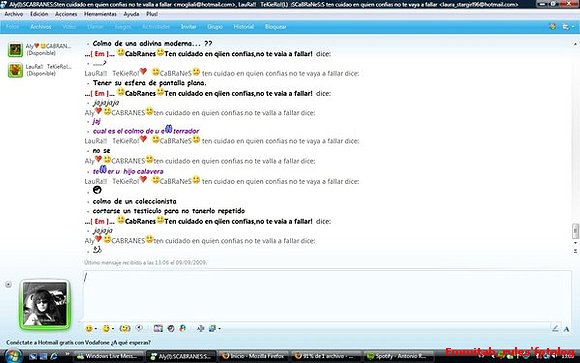Click the message 'Tener su esfera de pantalla plana.'

pyautogui.click(x=149, y=83)
